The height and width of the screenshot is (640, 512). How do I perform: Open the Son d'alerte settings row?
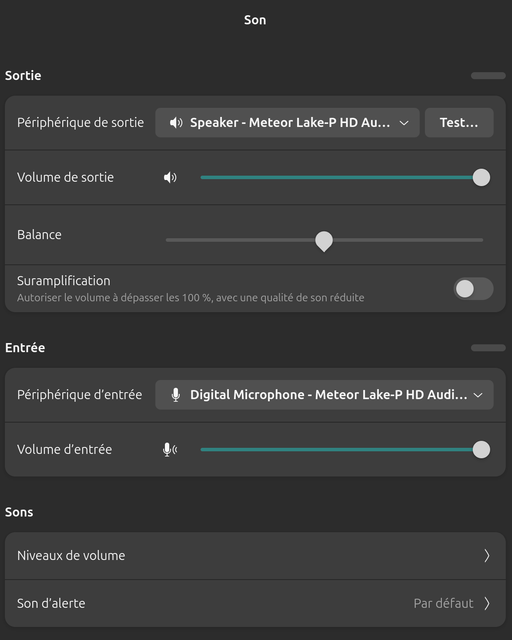tap(255, 603)
